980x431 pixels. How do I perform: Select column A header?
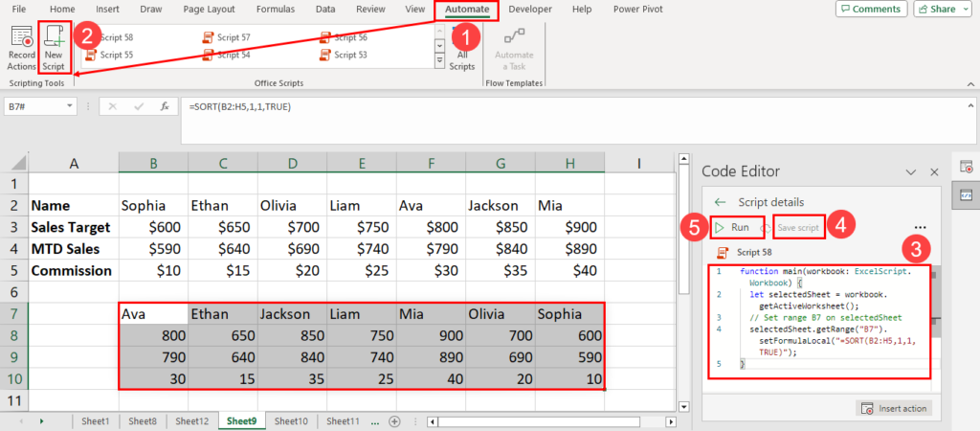click(74, 163)
